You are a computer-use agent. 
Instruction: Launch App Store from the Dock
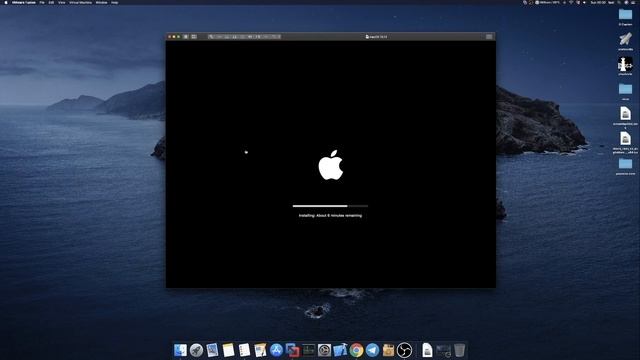click(276, 350)
